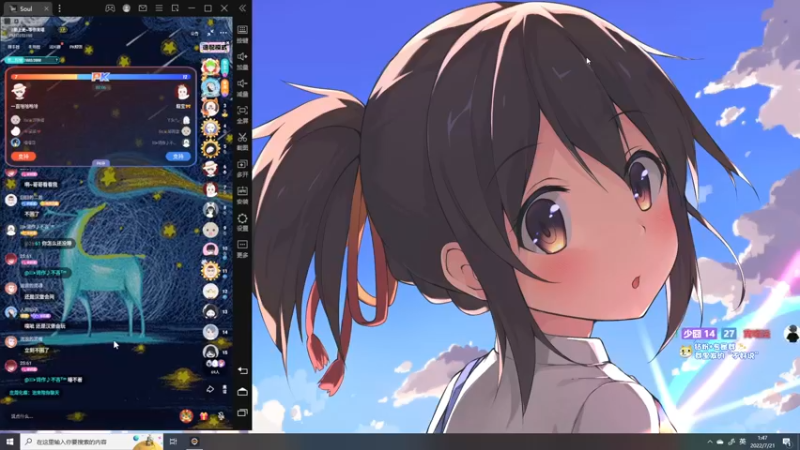Open the room three-dot more menu
The width and height of the screenshot is (800, 450).
[224, 33]
